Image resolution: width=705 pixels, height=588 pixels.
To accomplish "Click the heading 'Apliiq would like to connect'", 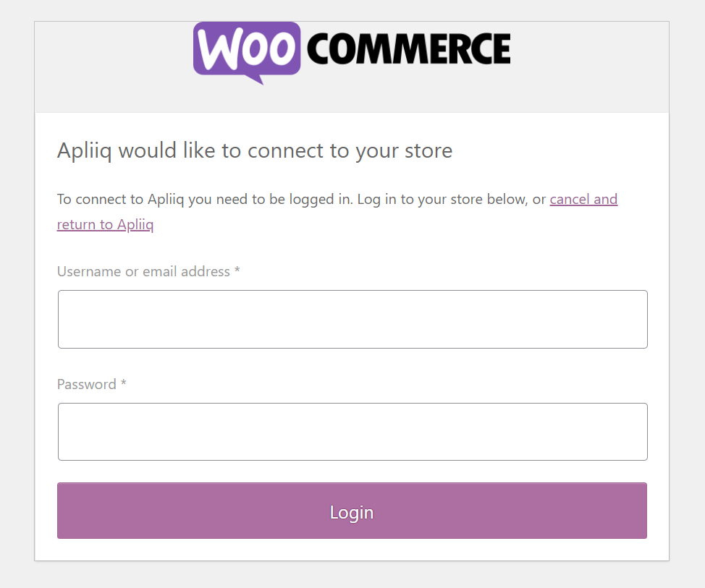I will 254,150.
